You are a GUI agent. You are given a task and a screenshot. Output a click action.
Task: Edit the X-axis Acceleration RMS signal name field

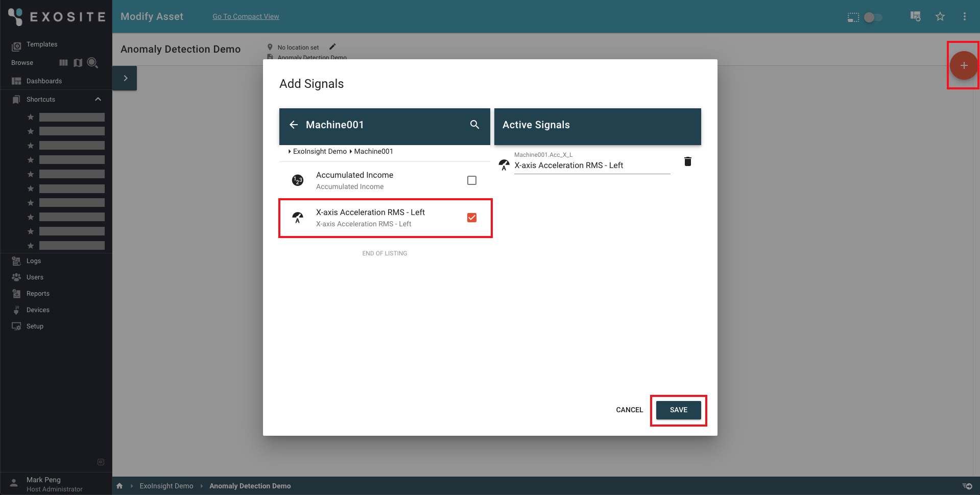pyautogui.click(x=592, y=166)
